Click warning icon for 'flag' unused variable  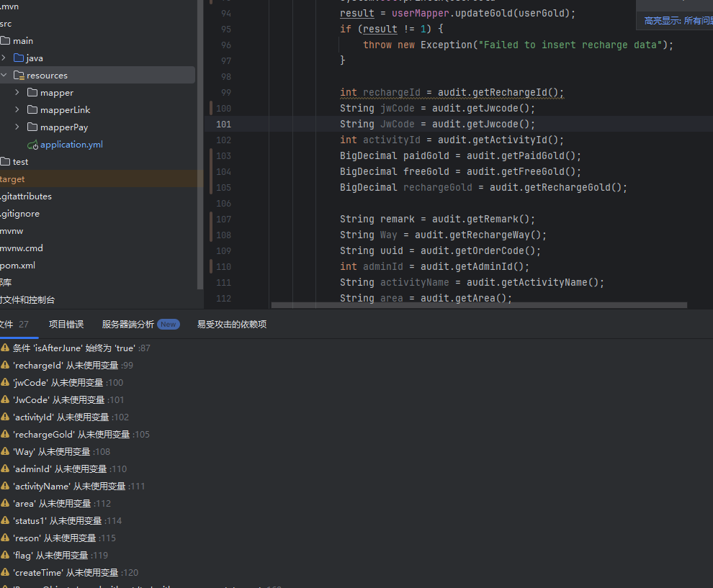coord(5,555)
